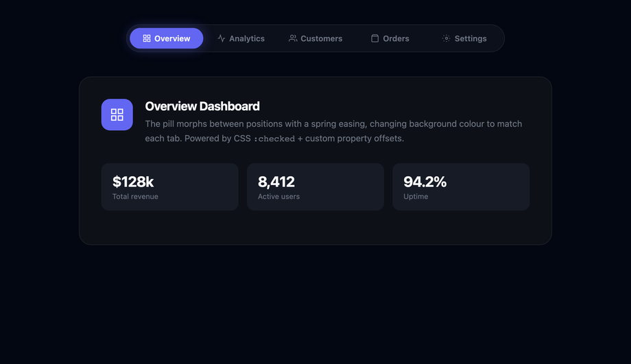
Task: Click the grid icon in Overview tab
Action: pyautogui.click(x=147, y=38)
